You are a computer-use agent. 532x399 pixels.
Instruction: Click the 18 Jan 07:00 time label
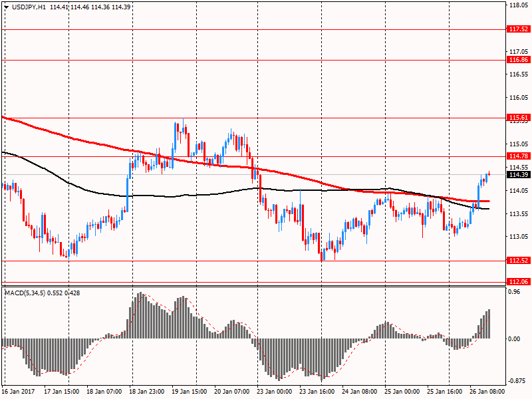click(x=104, y=392)
